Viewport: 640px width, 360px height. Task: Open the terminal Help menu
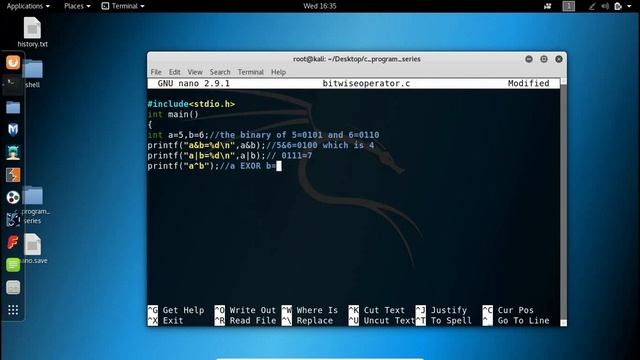(278, 72)
